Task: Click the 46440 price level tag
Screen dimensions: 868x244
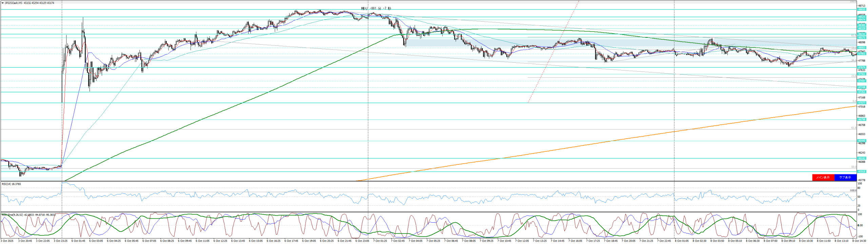Action: (862, 141)
